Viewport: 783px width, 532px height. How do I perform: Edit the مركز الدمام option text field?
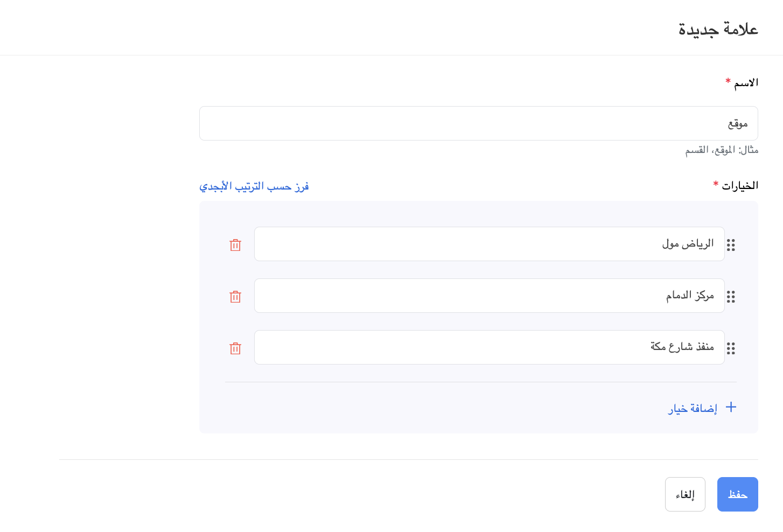489,296
